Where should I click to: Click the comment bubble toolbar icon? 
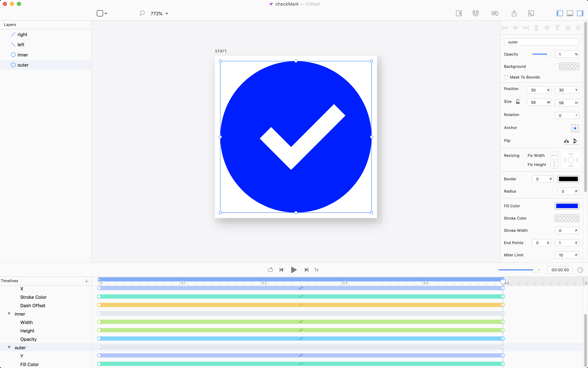click(495, 13)
